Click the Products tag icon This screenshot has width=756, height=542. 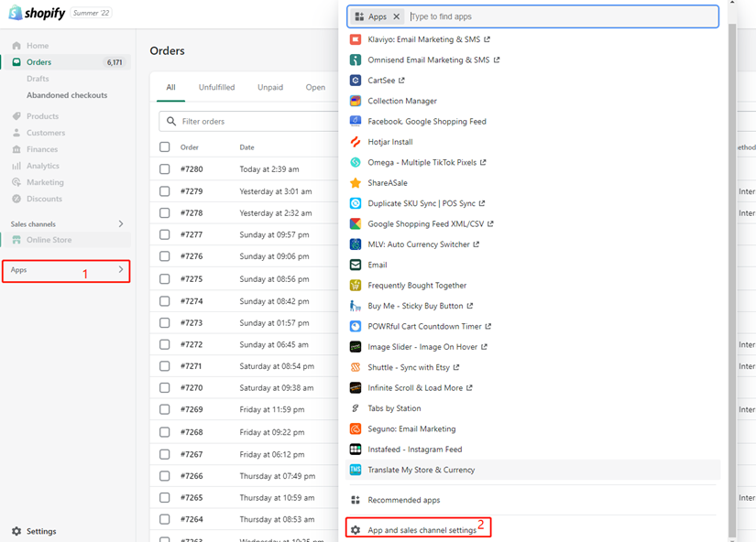(16, 116)
